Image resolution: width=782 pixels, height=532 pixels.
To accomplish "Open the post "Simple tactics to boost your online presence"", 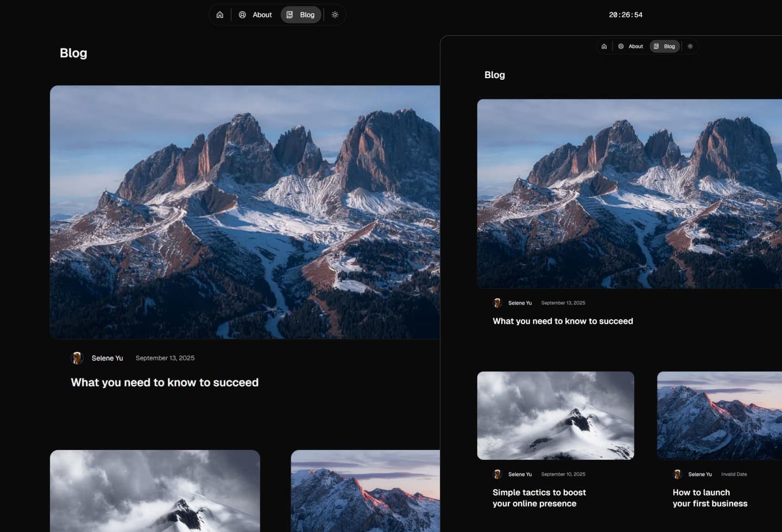I will [x=539, y=498].
